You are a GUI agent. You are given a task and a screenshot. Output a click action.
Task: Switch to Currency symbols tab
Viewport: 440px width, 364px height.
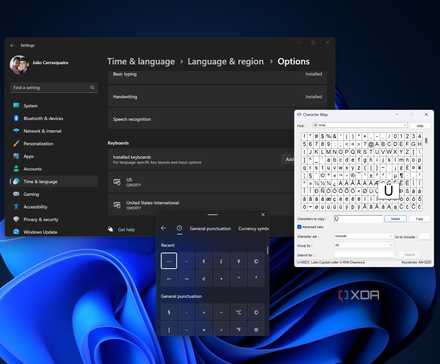253,229
